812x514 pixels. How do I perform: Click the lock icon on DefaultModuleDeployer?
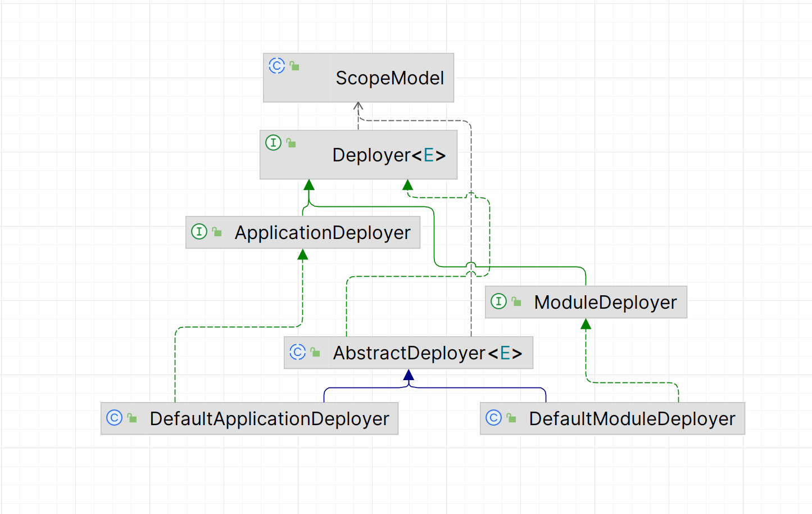coord(511,418)
